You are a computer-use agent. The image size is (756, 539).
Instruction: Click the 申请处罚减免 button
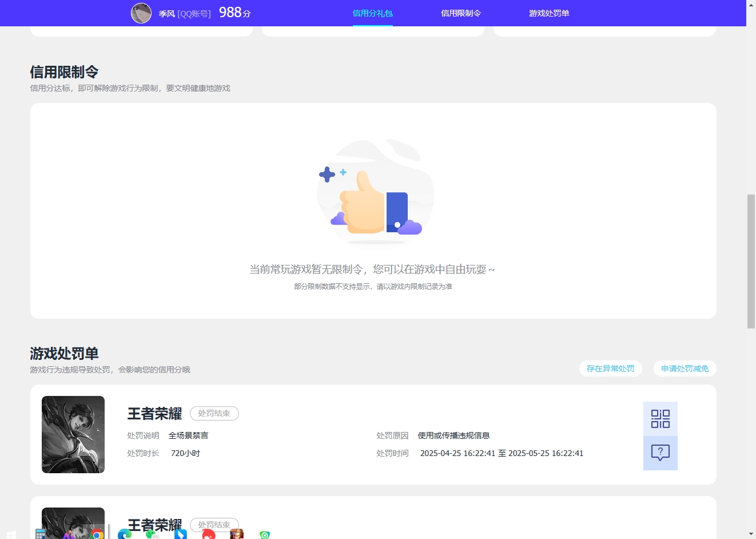pyautogui.click(x=685, y=368)
